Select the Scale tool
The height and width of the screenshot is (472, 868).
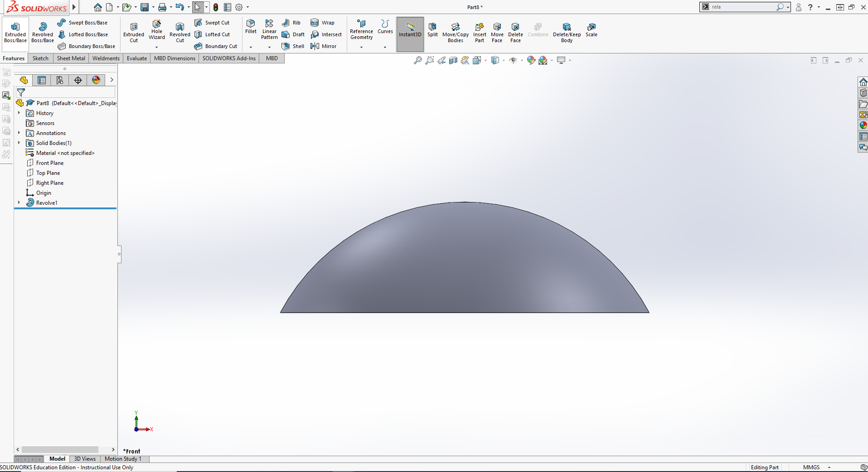coord(592,30)
